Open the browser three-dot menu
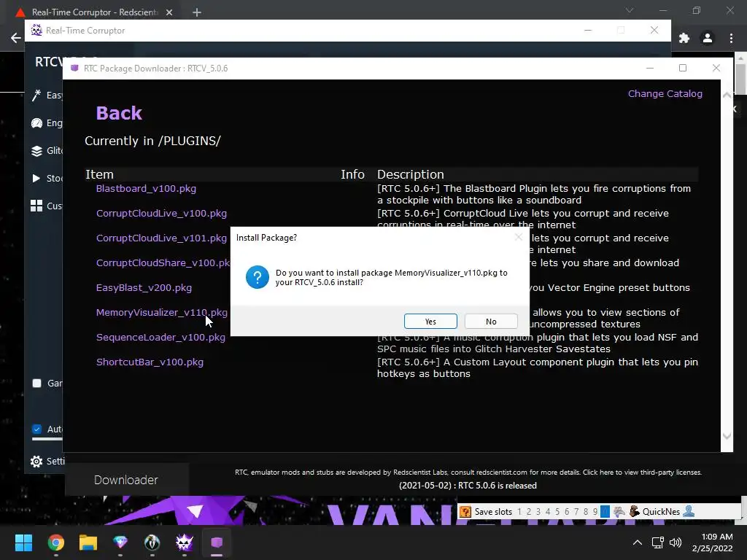This screenshot has width=747, height=560. tap(731, 38)
